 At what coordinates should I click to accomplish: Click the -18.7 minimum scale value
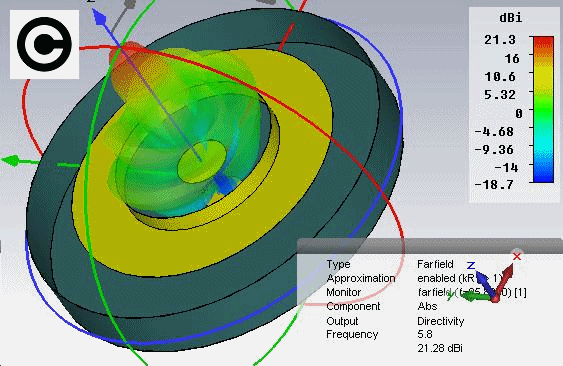[x=494, y=185]
